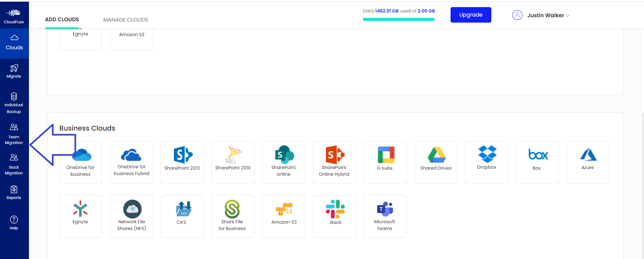
Task: Select the upper Amazon S3 tile
Action: pos(131,39)
